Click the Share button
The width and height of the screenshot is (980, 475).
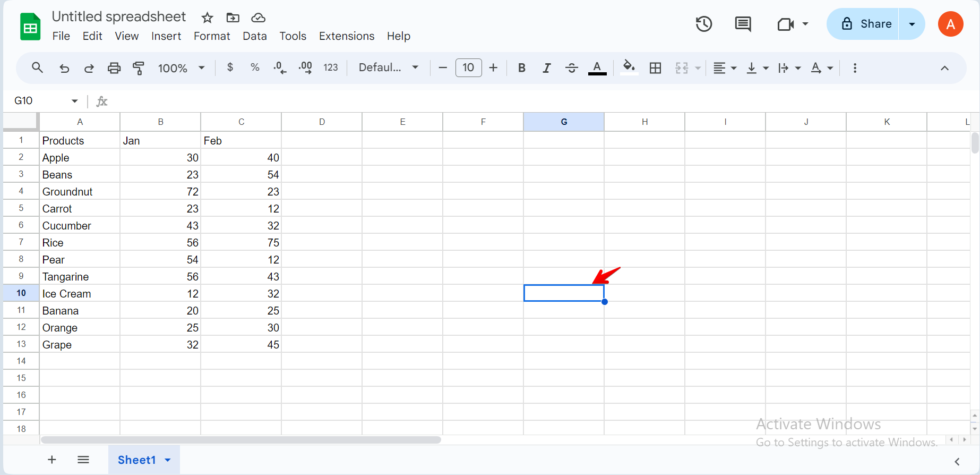tap(866, 24)
